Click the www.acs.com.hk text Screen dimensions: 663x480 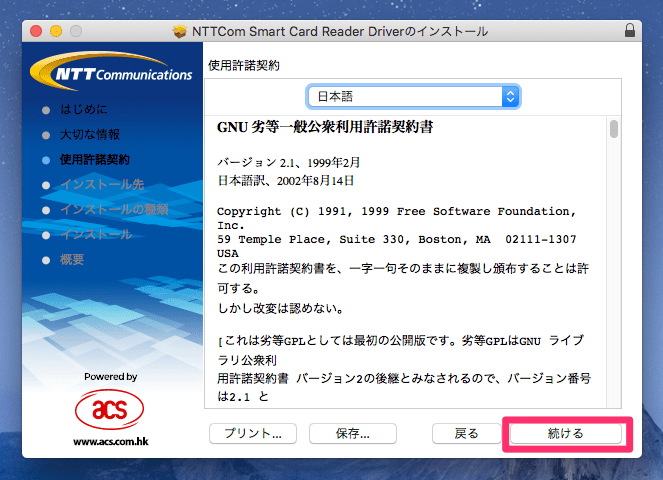111,442
